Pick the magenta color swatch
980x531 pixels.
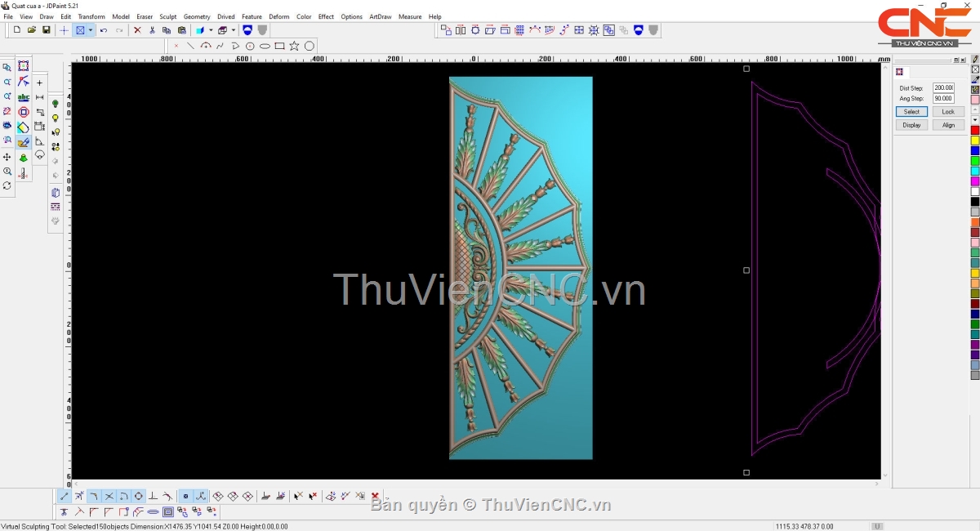[975, 181]
